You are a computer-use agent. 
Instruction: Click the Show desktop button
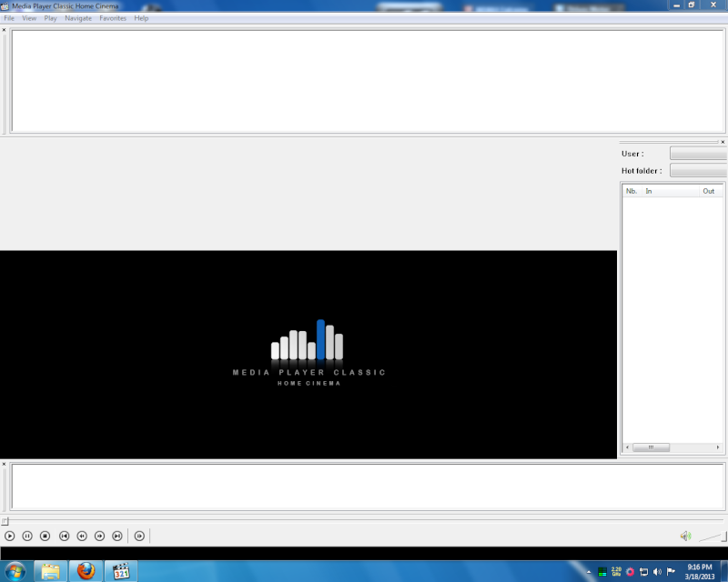tap(724, 571)
